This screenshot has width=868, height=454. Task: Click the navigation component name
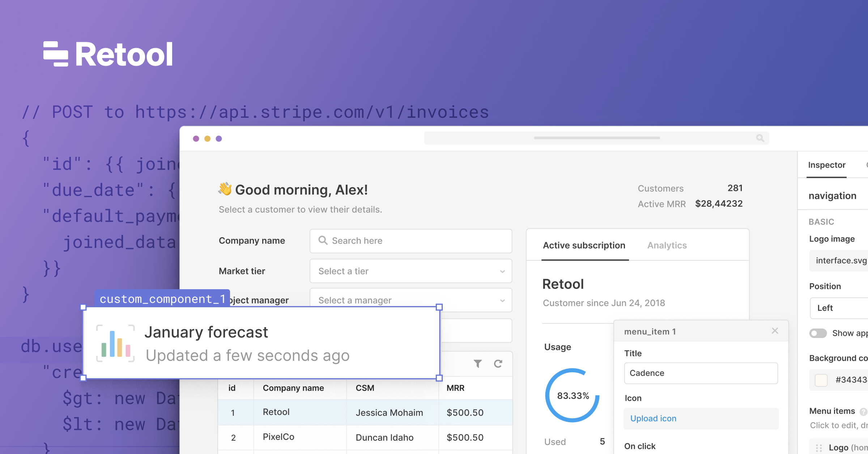tap(833, 196)
